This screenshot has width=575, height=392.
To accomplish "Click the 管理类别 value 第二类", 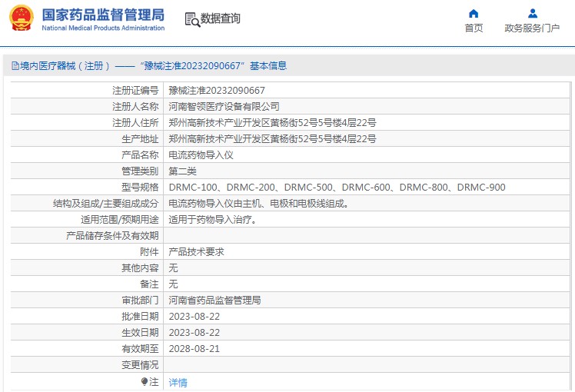I will (182, 171).
